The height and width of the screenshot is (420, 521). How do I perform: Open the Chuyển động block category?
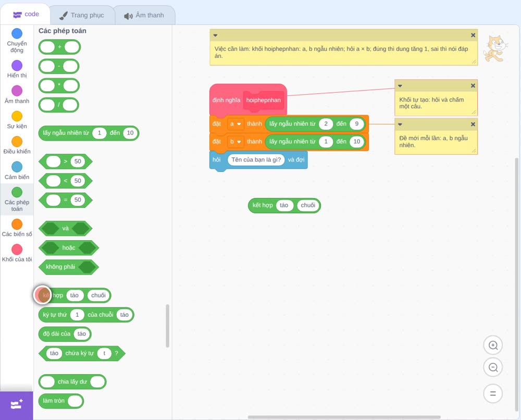coord(17,41)
